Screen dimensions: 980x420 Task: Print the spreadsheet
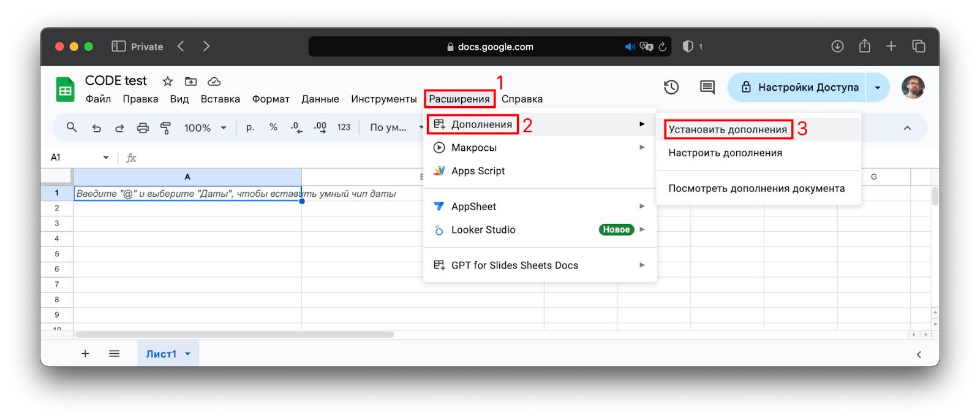[143, 128]
